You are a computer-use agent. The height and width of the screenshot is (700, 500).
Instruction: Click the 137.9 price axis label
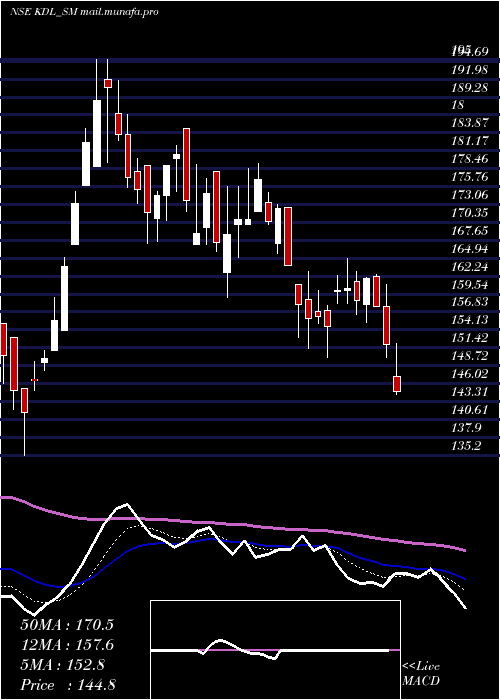pos(467,428)
